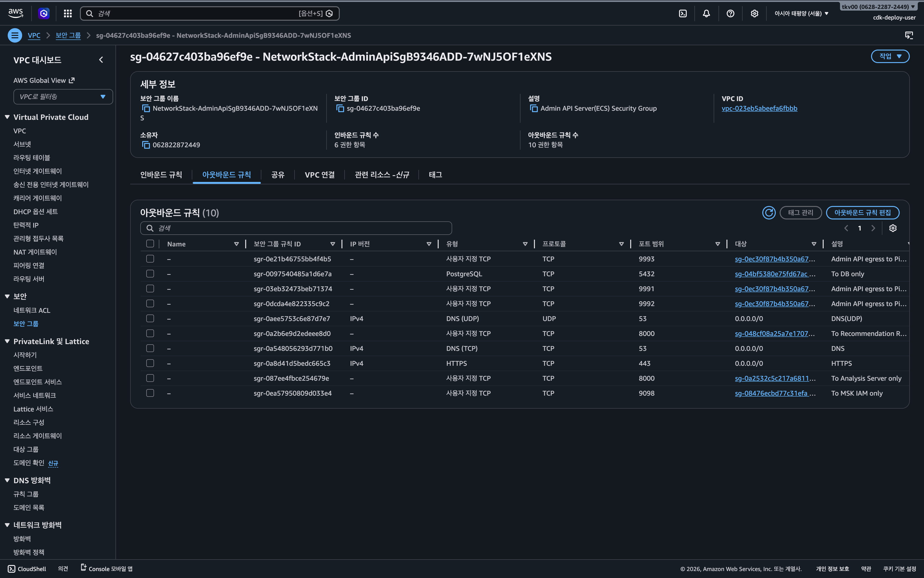Viewport: 924px width, 578px height.
Task: Open the AWS services grid menu
Action: (x=68, y=13)
